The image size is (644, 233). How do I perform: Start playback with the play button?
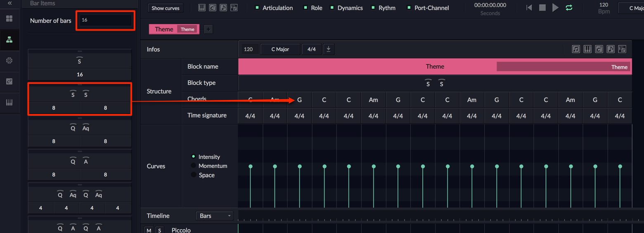pos(556,8)
